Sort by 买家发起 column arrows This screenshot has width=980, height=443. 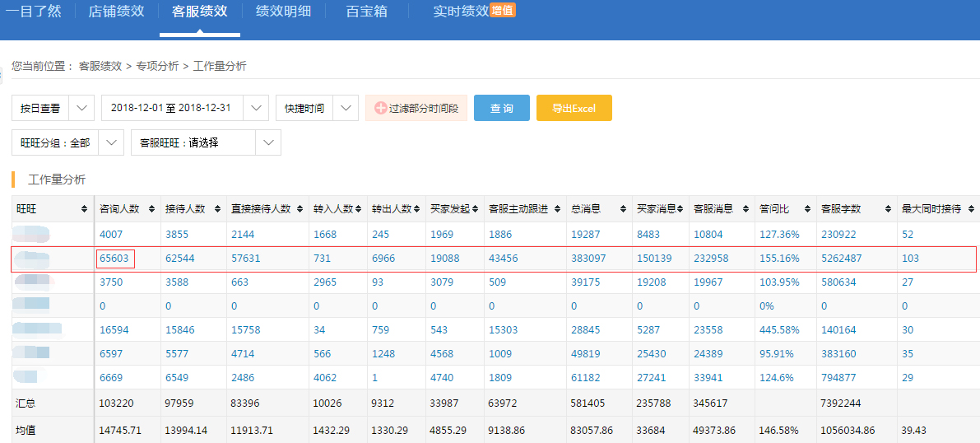[475, 210]
